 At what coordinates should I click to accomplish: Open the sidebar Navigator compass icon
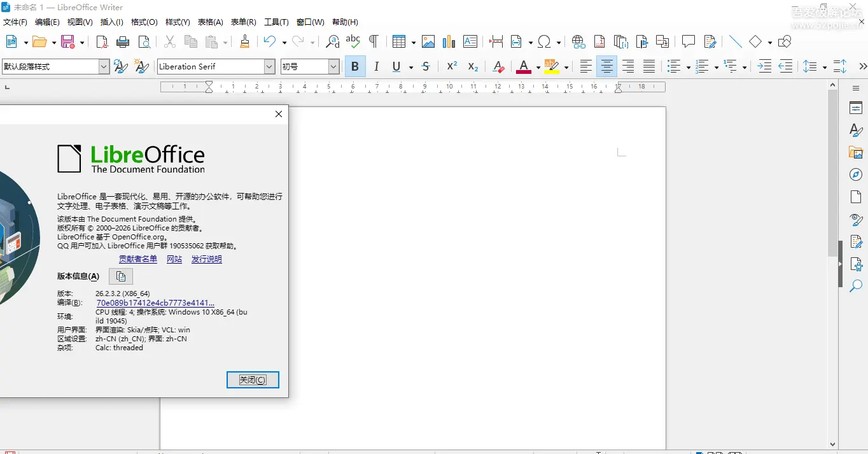coord(856,174)
